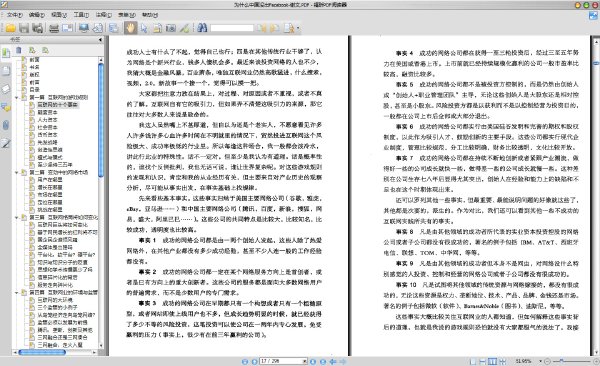Open the 人力资本 bookmark
Image resolution: width=600 pixels, height=366 pixels.
pyautogui.click(x=47, y=120)
